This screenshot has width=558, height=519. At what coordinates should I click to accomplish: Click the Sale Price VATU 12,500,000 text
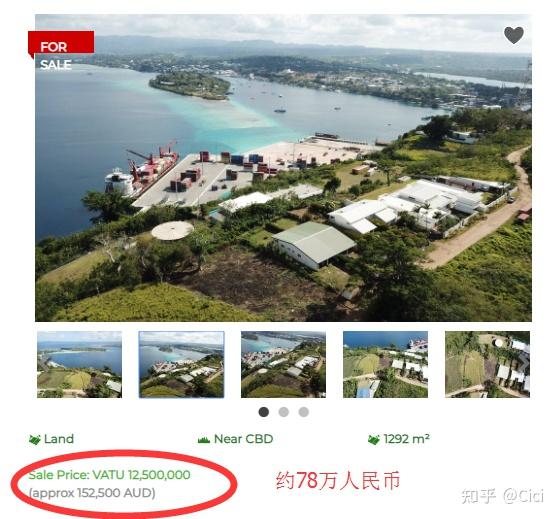[109, 475]
